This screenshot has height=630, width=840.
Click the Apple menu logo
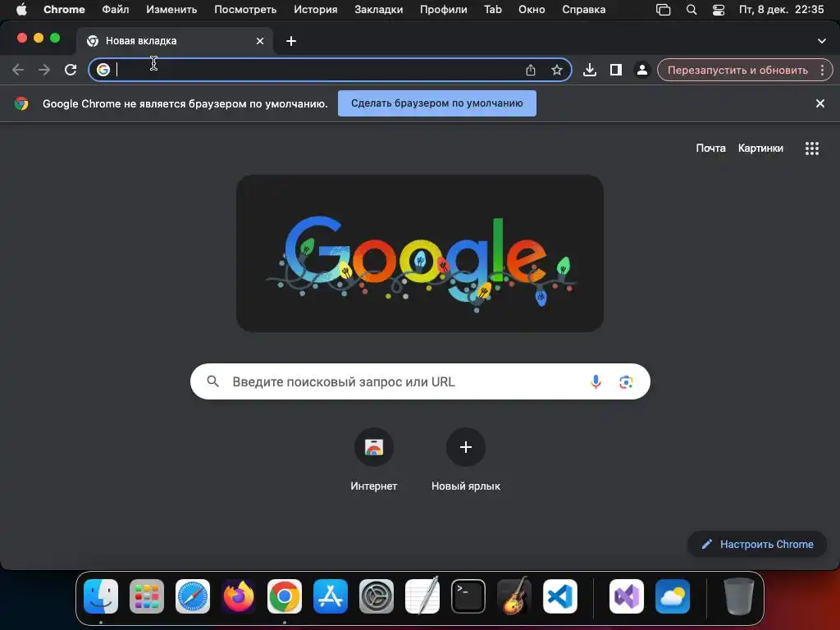point(21,10)
